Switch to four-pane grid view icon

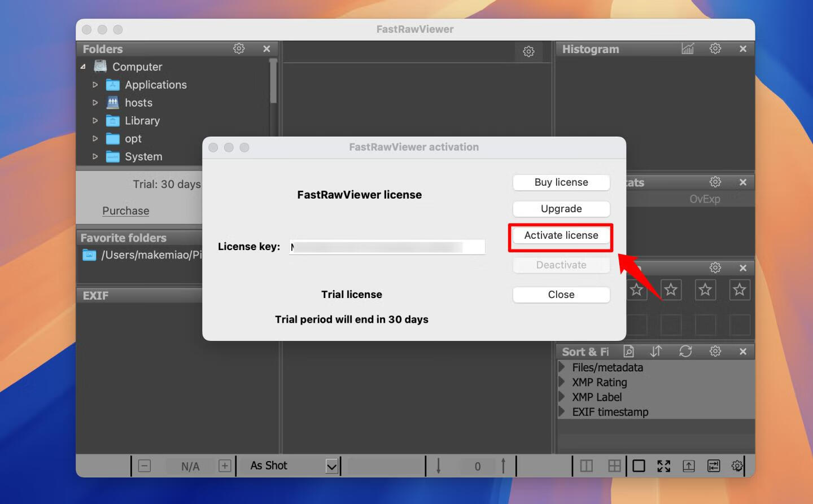pos(614,466)
